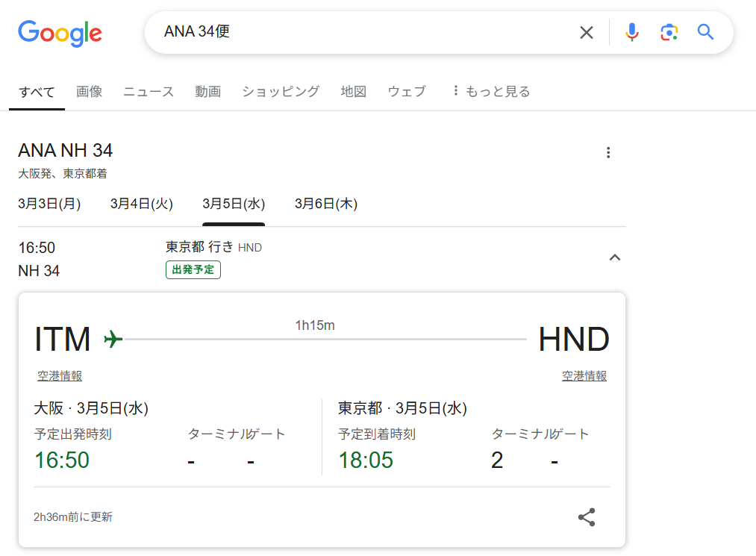Click the 予定出発時刻 label
This screenshot has height=556, width=756.
point(73,434)
